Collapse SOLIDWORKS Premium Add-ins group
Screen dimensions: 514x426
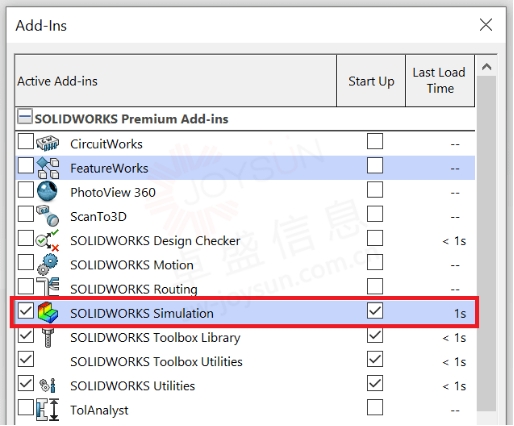pyautogui.click(x=25, y=117)
